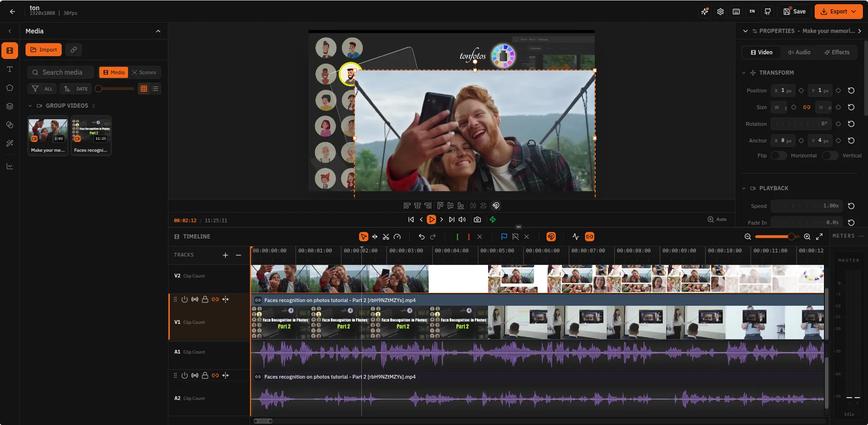Click the Import button
The image size is (868, 425).
pos(44,50)
